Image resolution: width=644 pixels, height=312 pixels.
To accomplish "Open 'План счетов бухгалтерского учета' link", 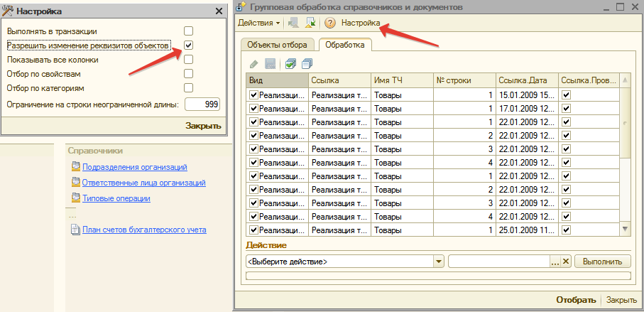I will point(144,230).
